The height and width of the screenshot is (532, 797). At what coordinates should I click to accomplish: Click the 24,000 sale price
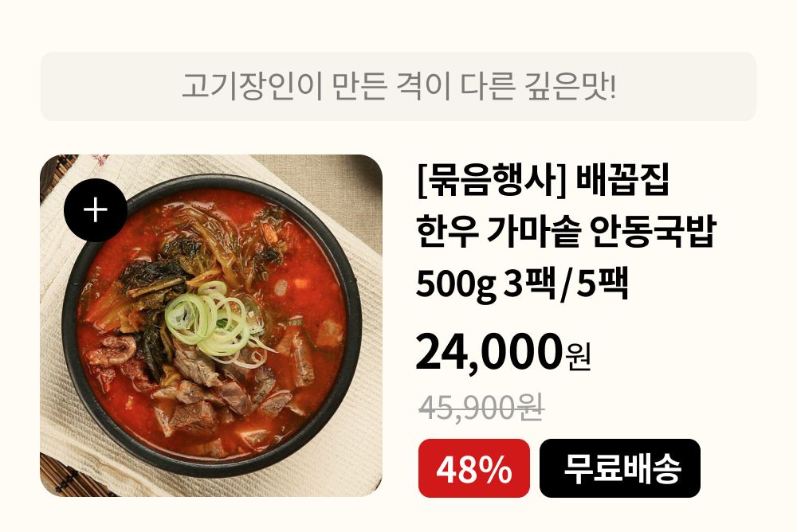coord(489,352)
